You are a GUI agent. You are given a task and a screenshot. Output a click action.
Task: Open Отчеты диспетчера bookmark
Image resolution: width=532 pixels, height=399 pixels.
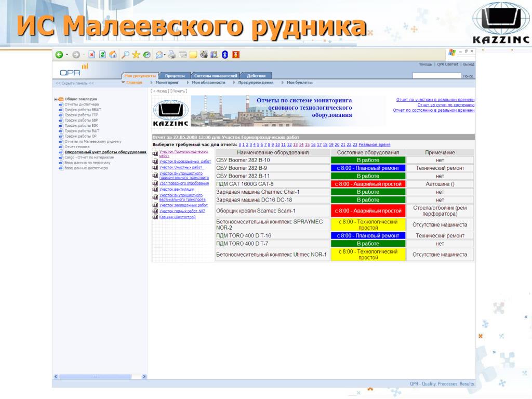(x=82, y=104)
